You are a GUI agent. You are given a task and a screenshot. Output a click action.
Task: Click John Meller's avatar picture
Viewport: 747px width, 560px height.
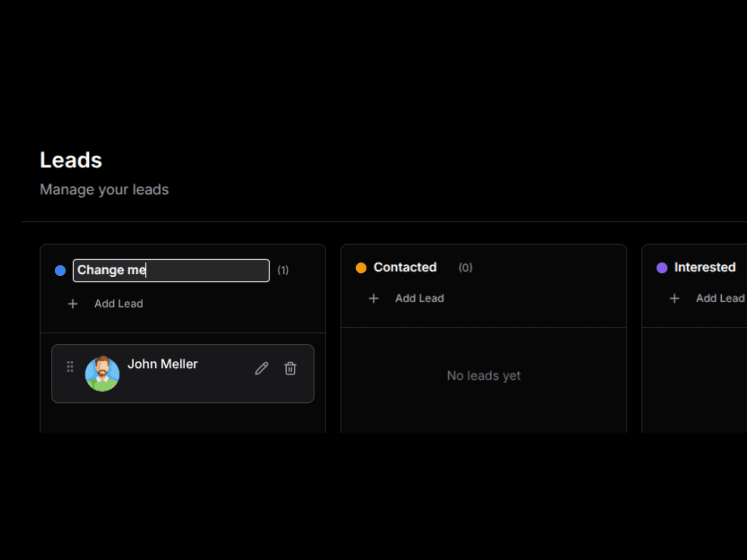click(102, 373)
